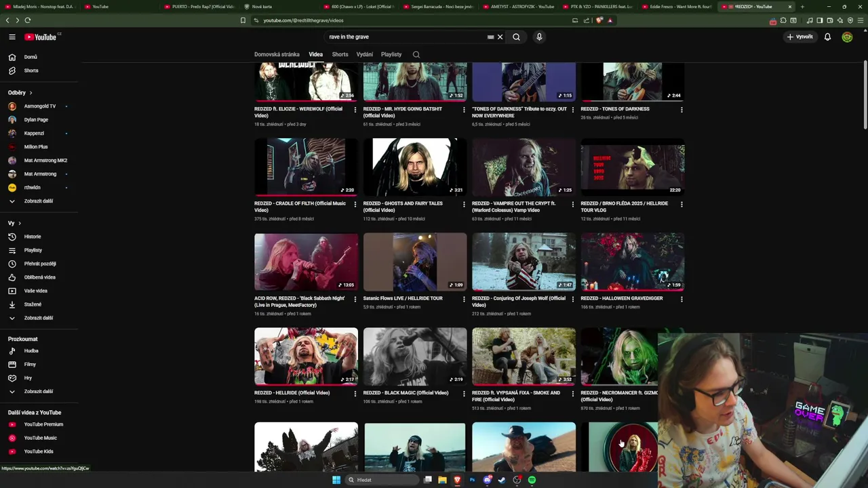Click Windows taskbar Hledat search box
868x488 pixels.
(380, 480)
